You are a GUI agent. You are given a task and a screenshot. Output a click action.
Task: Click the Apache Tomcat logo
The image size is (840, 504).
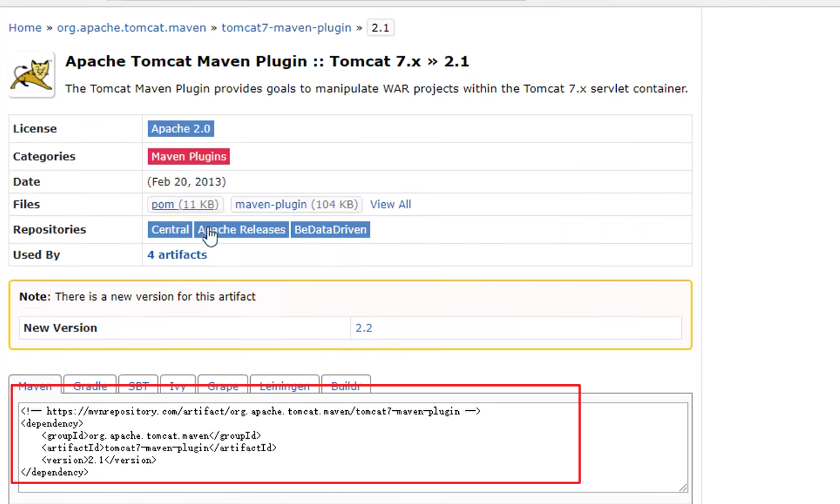tap(31, 74)
